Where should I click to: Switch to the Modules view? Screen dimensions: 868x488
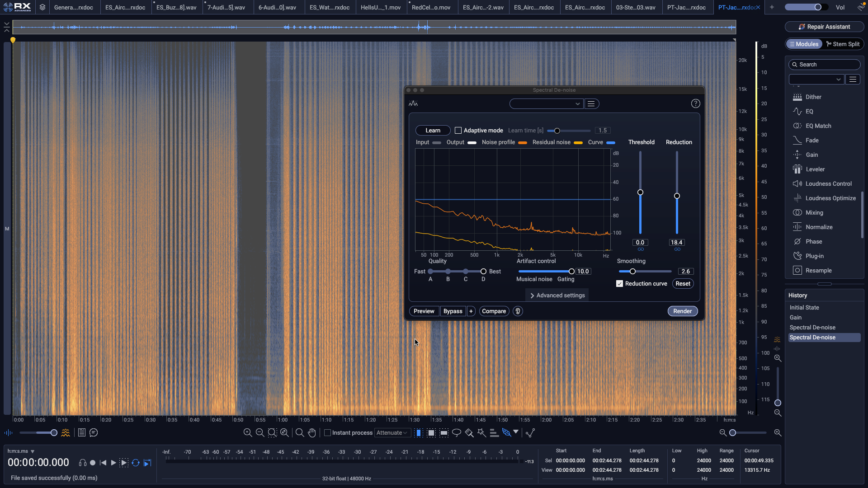(804, 44)
